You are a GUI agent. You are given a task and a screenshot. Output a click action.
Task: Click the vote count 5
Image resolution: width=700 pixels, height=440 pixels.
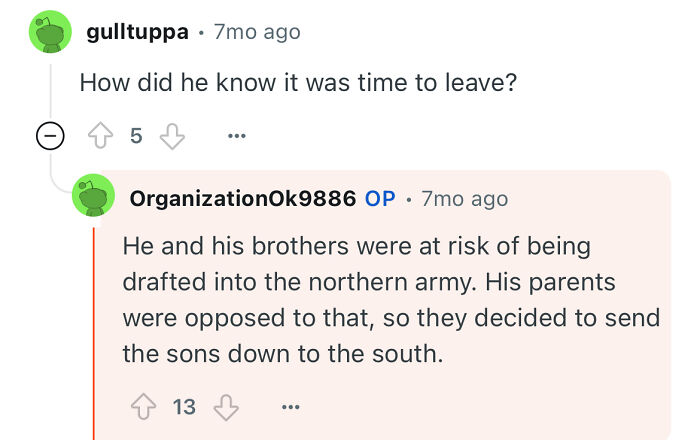(x=136, y=137)
